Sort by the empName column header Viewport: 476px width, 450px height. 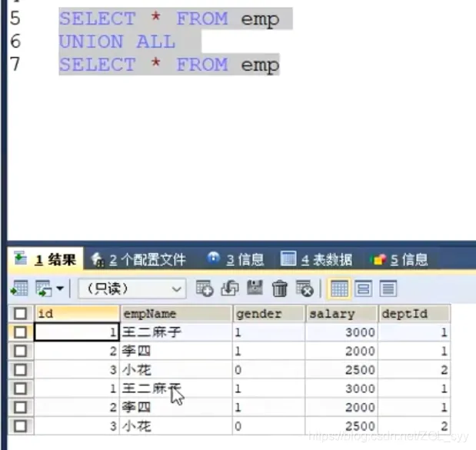click(x=176, y=314)
